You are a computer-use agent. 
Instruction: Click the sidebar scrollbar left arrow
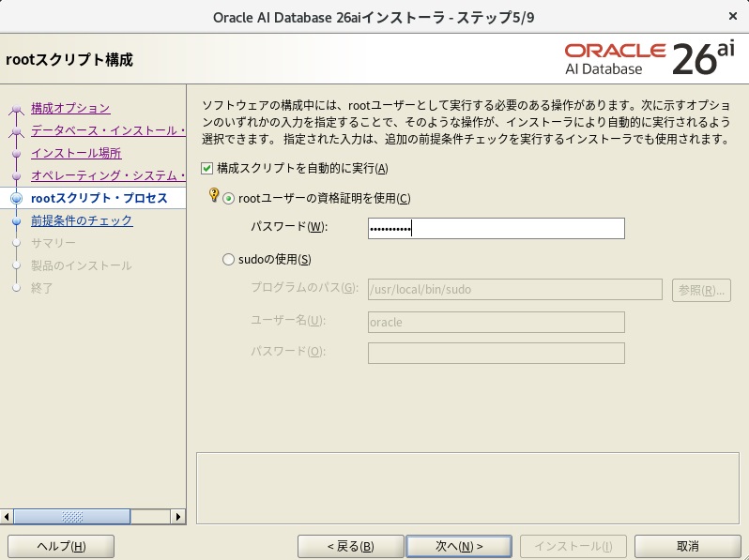7,517
